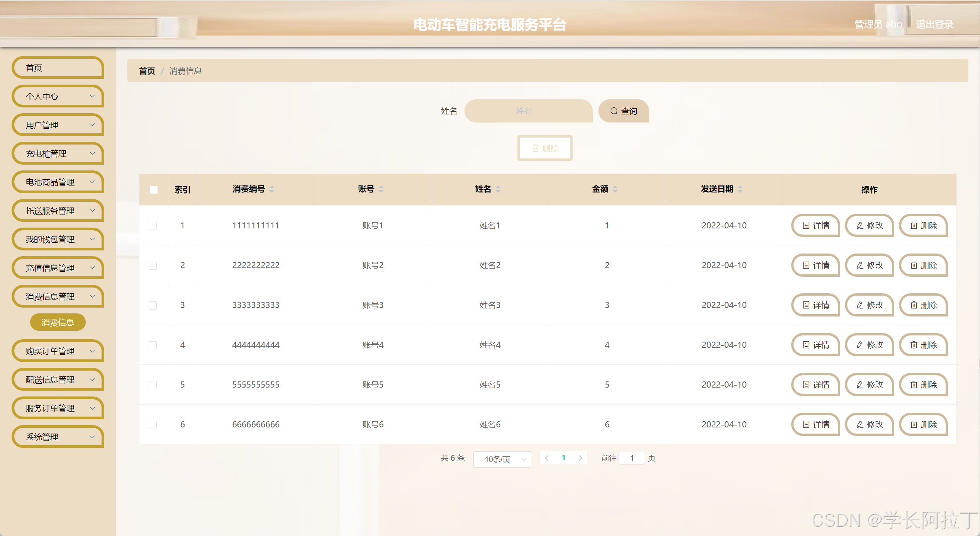This screenshot has height=536, width=980.
Task: Click the trash delete icon on row 3
Action: click(914, 305)
